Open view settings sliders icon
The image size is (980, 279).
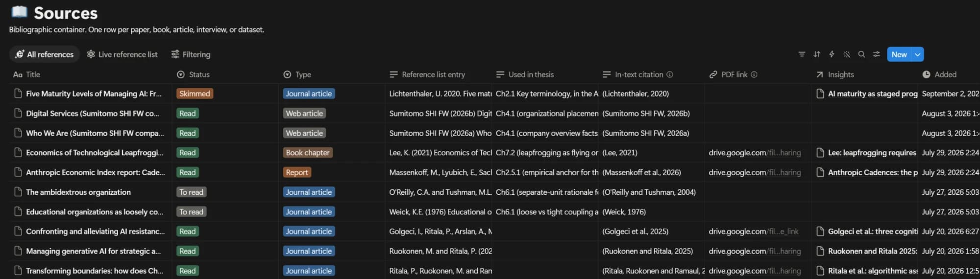point(876,54)
